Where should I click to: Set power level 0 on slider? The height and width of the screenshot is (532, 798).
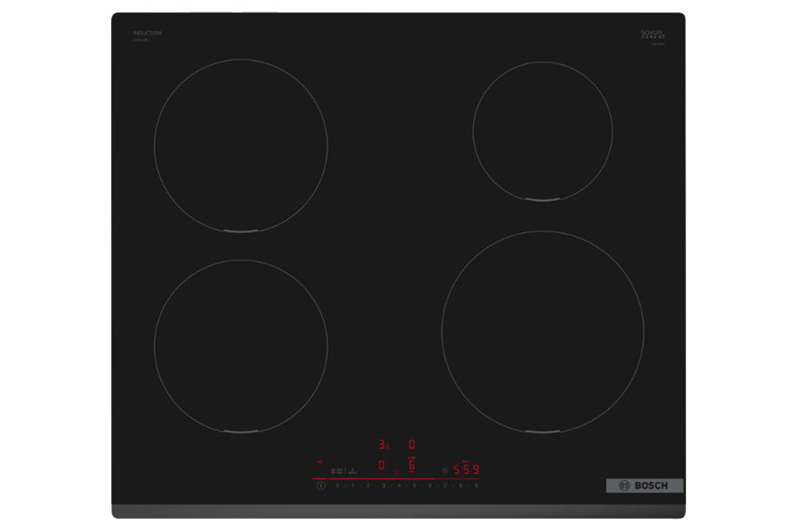[x=337, y=486]
